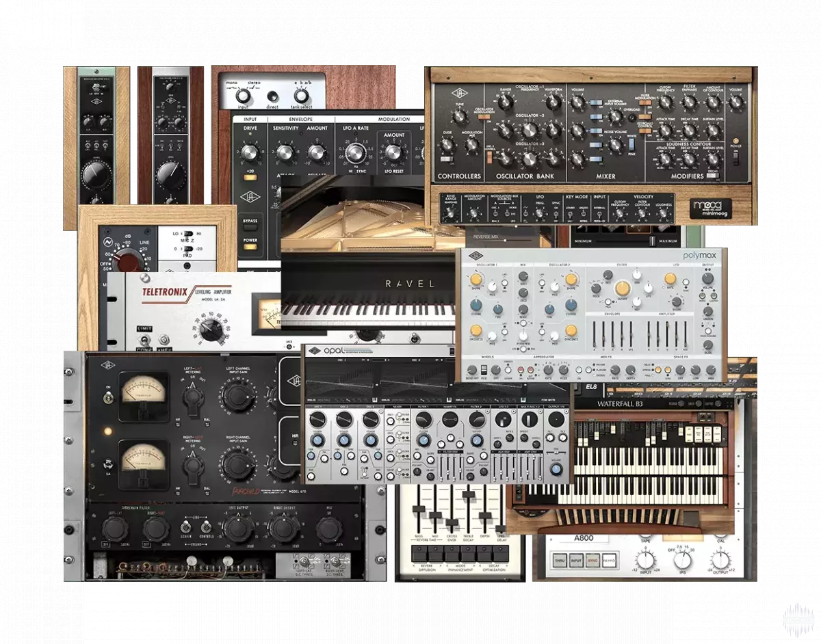
Task: Click the Minimoog Noise Volume knob
Action: 616,144
